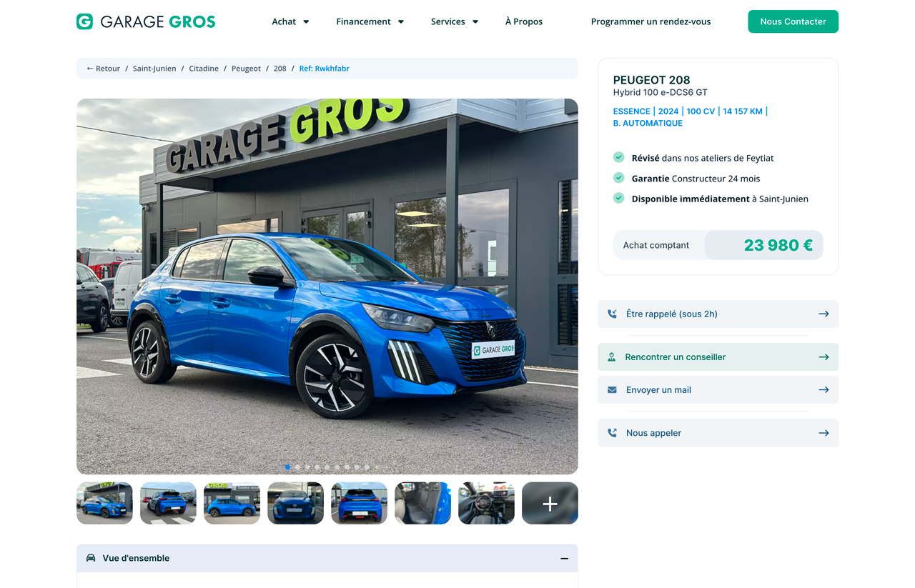
Task: Open the Services dropdown menu
Action: coord(454,21)
